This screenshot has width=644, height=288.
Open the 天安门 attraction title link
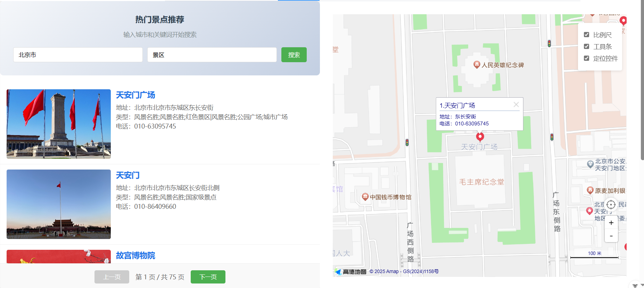(128, 175)
